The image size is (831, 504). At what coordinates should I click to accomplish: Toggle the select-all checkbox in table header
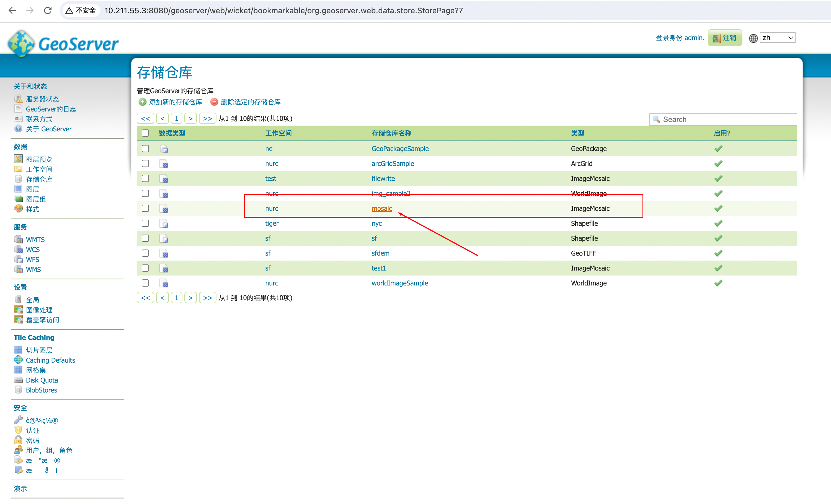[x=145, y=133]
